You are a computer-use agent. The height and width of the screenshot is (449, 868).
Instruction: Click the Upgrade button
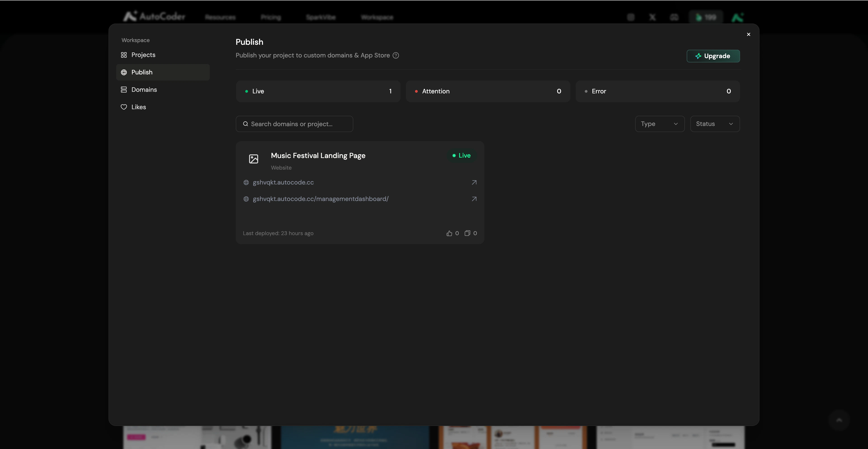point(713,56)
